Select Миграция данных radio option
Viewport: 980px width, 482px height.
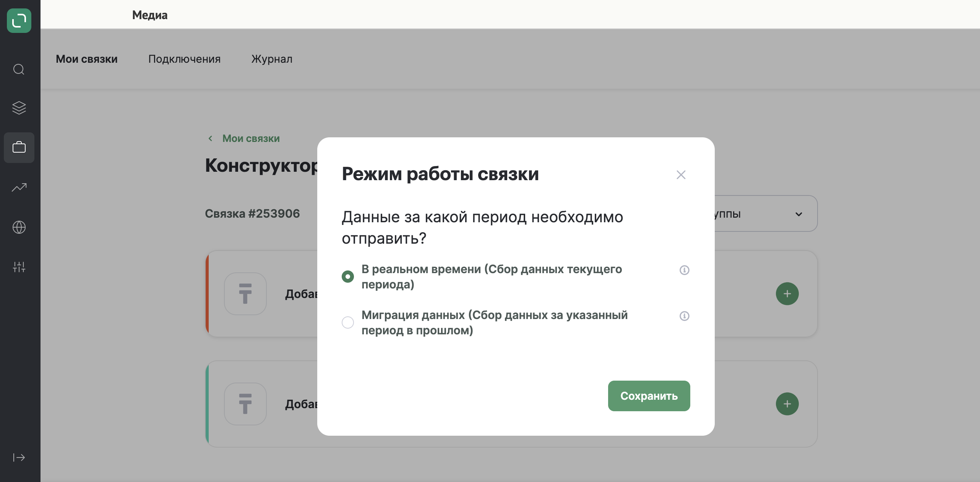[x=348, y=322]
